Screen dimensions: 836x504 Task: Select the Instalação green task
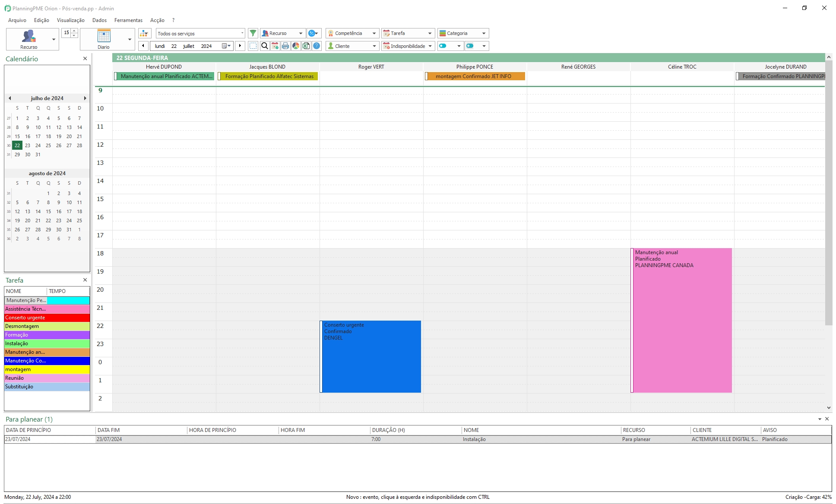(x=47, y=343)
